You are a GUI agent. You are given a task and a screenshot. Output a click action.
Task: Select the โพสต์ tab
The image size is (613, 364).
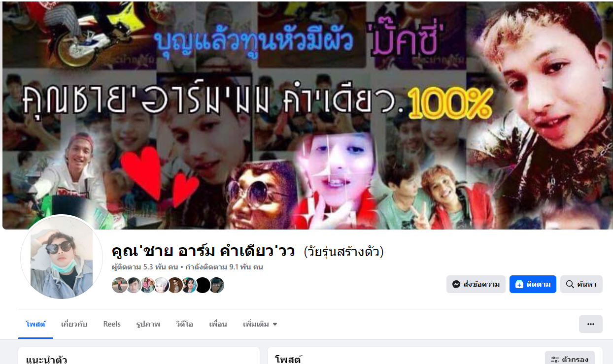(35, 324)
